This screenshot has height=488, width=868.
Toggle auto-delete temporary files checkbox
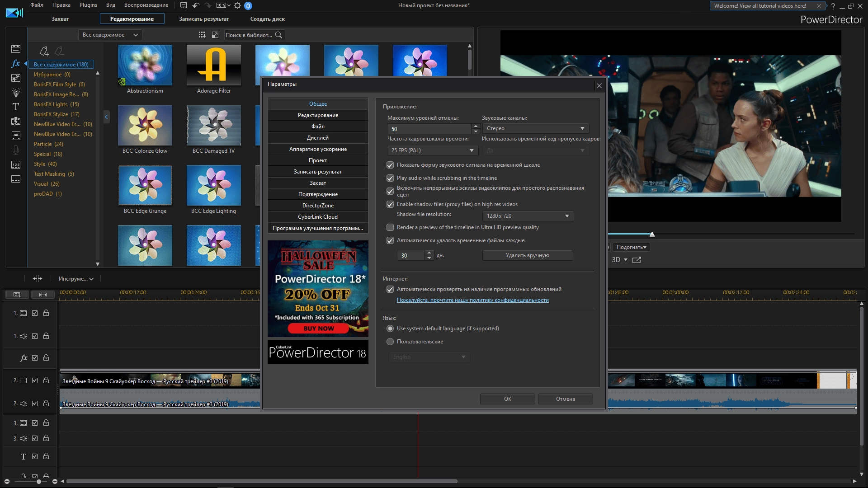click(x=390, y=240)
